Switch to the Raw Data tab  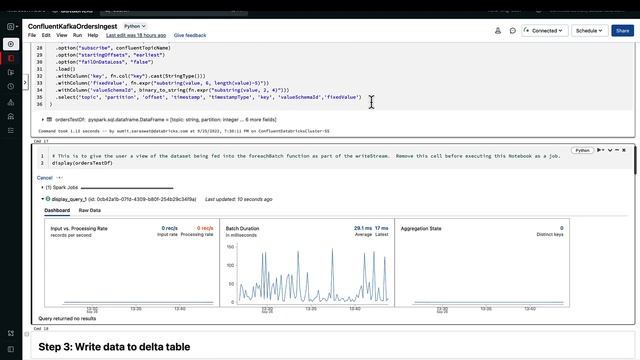90,210
